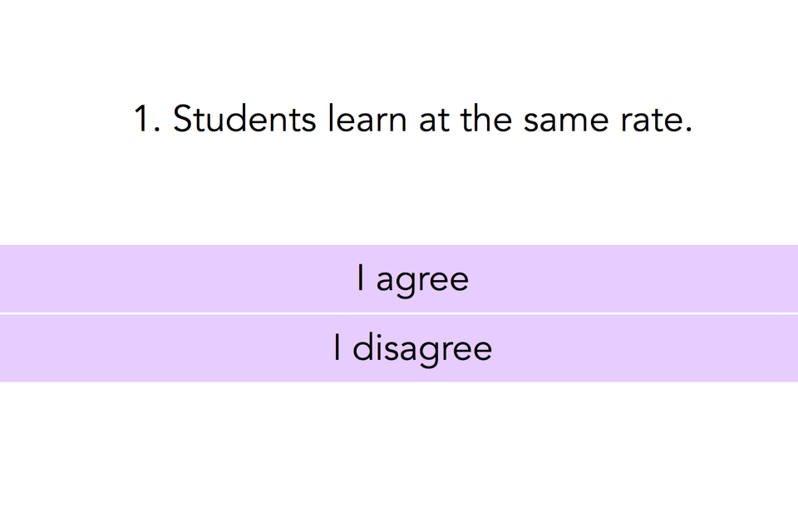This screenshot has width=798, height=532.
Task: Click the word learn in the statement
Action: point(367,119)
